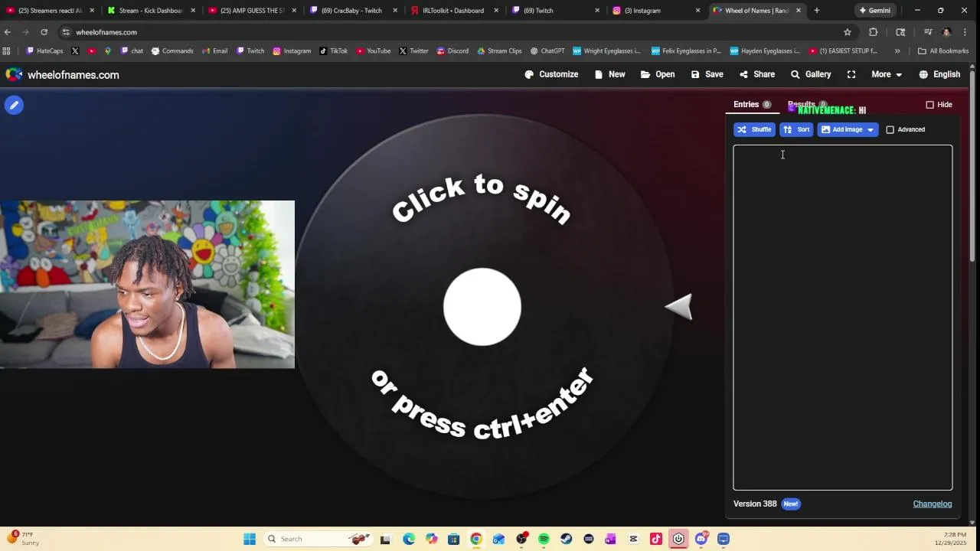Expand the More dropdown menu

(x=887, y=74)
